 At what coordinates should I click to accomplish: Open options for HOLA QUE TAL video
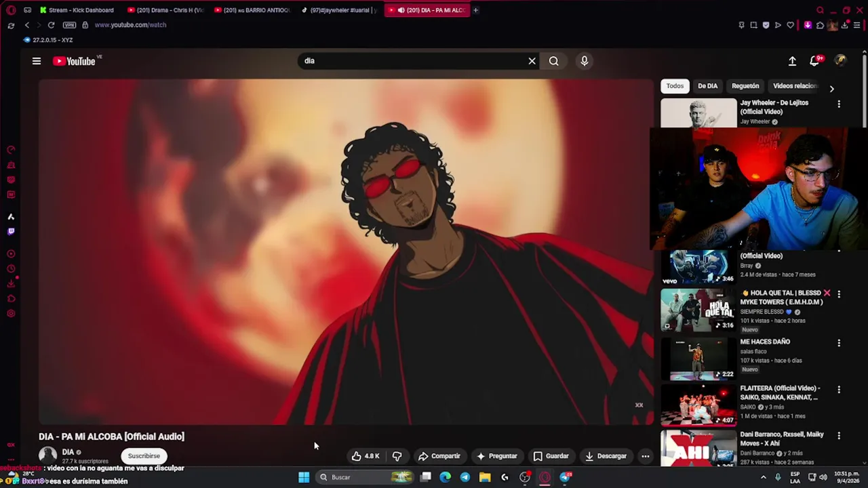(x=839, y=294)
